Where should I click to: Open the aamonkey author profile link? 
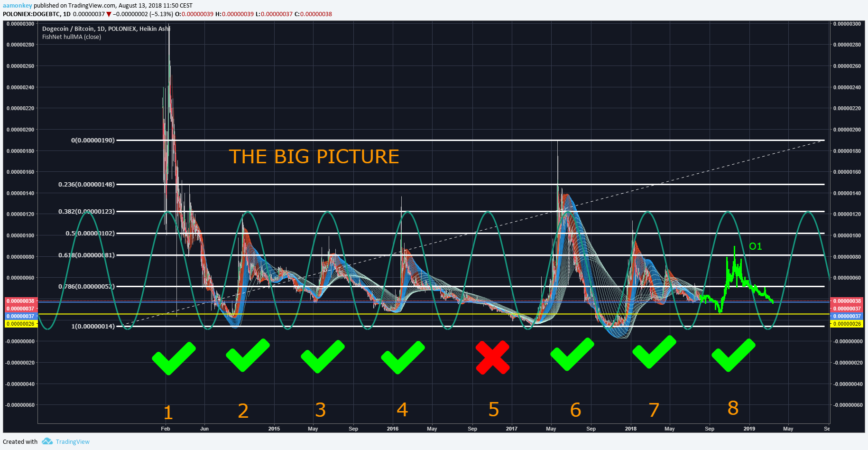click(x=17, y=6)
